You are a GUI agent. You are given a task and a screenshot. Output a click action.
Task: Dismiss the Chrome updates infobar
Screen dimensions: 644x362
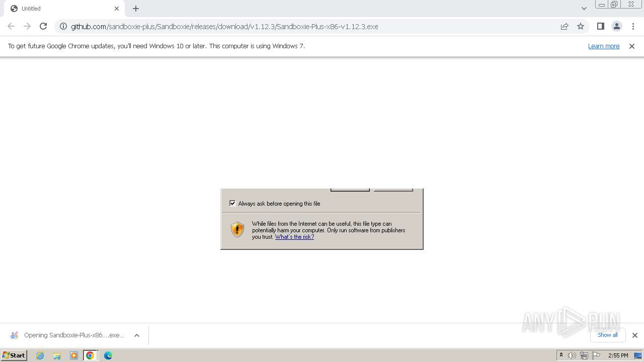[x=632, y=46]
